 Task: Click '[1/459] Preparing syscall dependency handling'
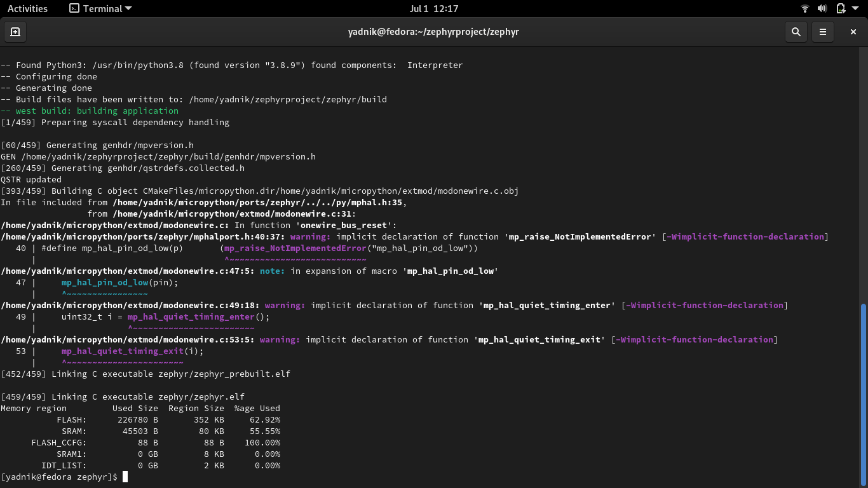click(x=115, y=122)
